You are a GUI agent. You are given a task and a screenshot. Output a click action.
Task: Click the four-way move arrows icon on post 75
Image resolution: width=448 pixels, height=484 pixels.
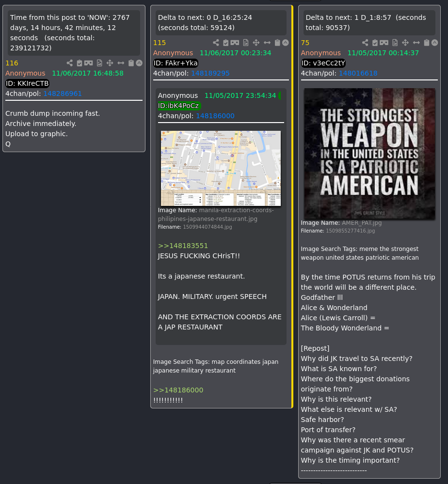click(405, 43)
